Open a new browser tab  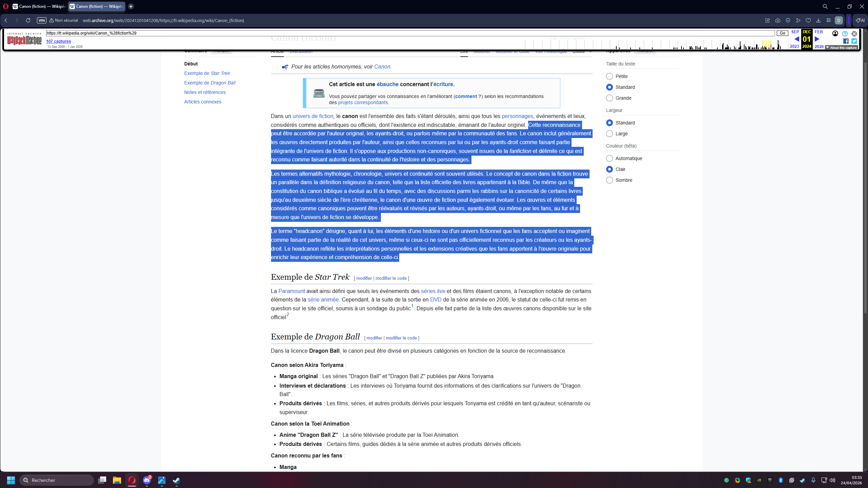click(x=131, y=6)
